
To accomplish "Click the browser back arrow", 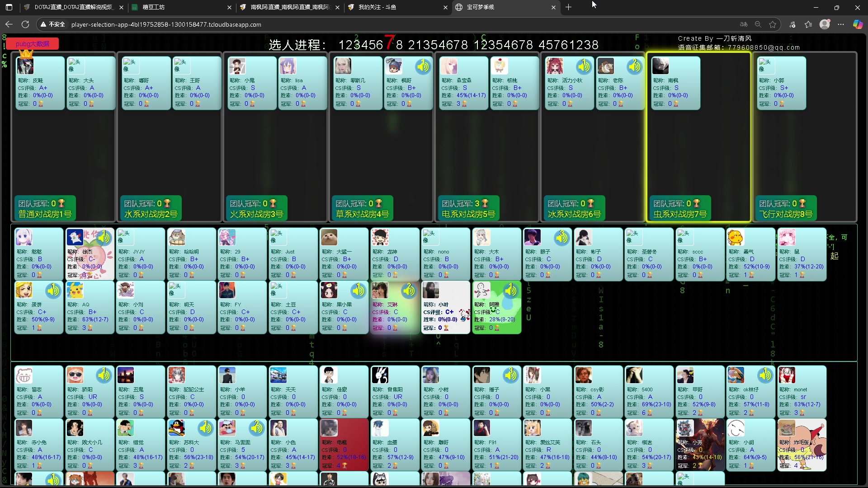I will coord(9,24).
